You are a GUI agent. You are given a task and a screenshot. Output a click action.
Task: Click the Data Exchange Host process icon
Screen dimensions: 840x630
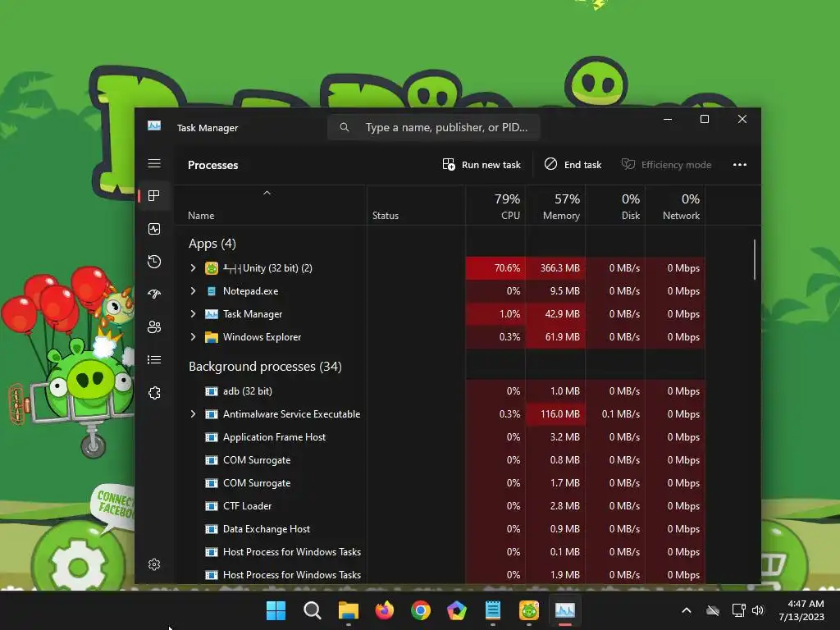212,529
